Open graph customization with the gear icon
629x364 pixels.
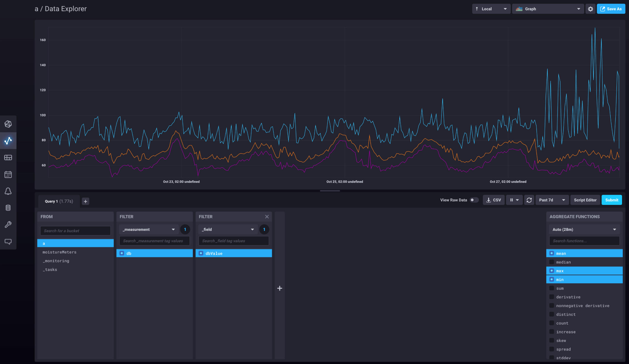click(x=590, y=9)
